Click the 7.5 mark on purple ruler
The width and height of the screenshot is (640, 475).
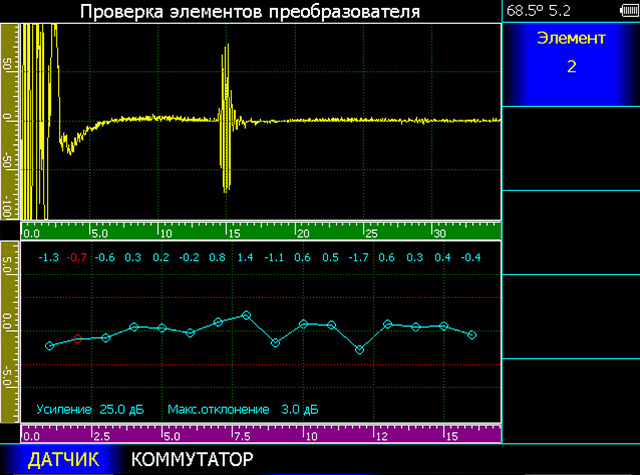pyautogui.click(x=241, y=436)
